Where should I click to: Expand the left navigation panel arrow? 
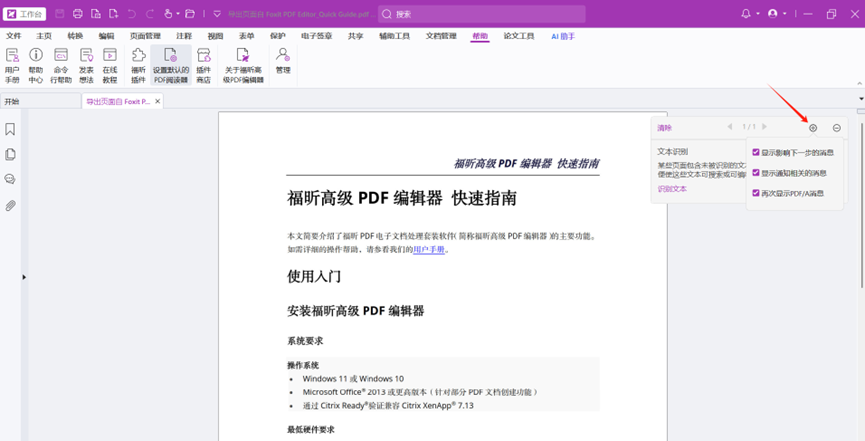tap(24, 277)
